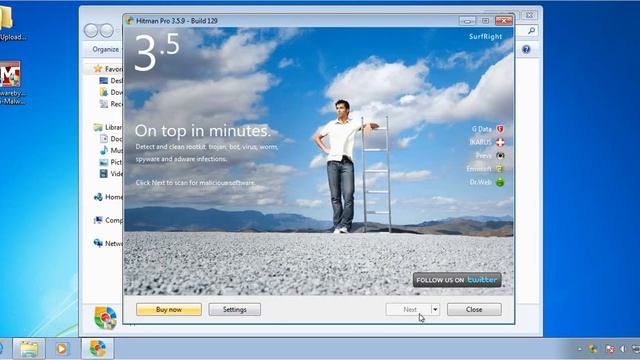The height and width of the screenshot is (360, 640).
Task: Click the G Data shield icon
Action: click(500, 129)
